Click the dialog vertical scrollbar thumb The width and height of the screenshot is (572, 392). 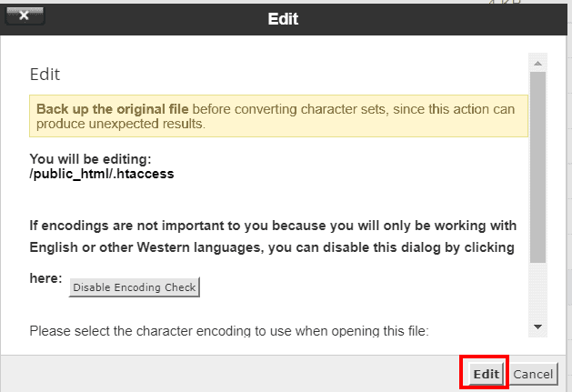(537, 167)
